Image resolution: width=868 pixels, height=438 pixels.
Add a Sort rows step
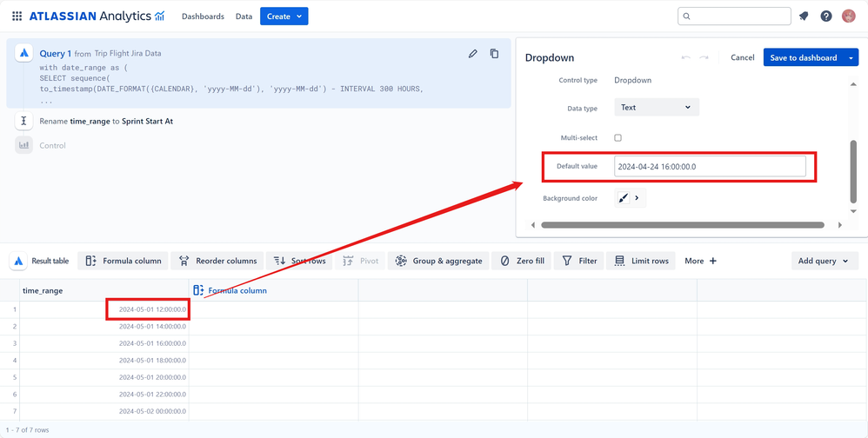click(299, 261)
